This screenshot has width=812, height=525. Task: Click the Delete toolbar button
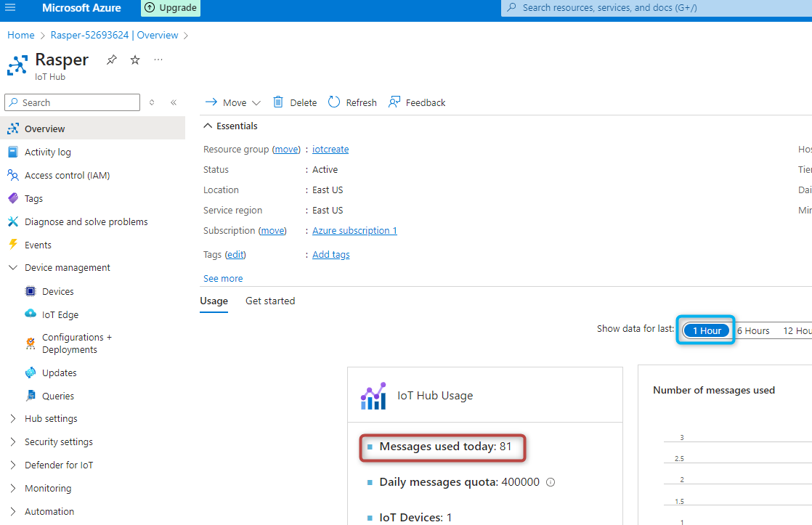pyautogui.click(x=295, y=102)
